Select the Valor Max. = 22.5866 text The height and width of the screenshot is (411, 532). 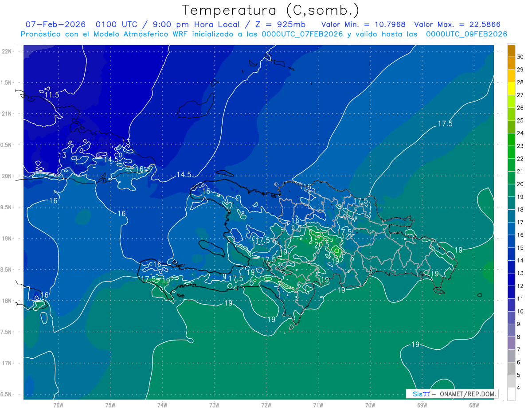click(460, 24)
